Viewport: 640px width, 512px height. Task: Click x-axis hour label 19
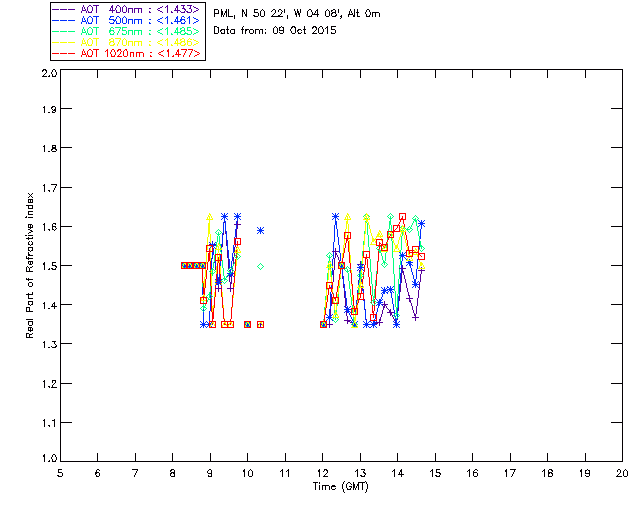[x=585, y=473]
